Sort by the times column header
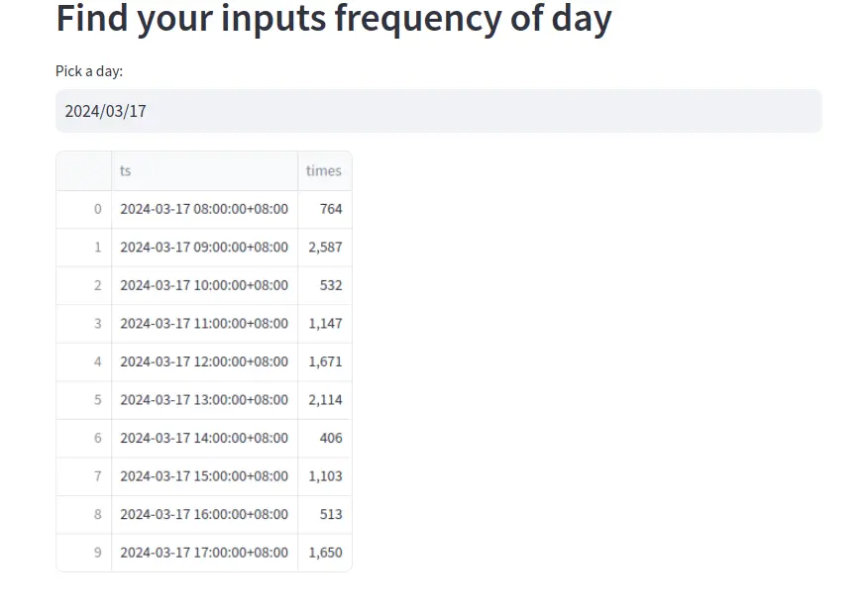Image resolution: width=867 pixels, height=616 pixels. pos(325,170)
